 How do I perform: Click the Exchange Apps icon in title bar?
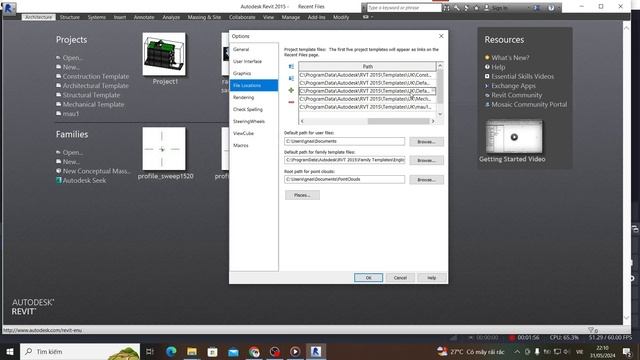tap(537, 8)
